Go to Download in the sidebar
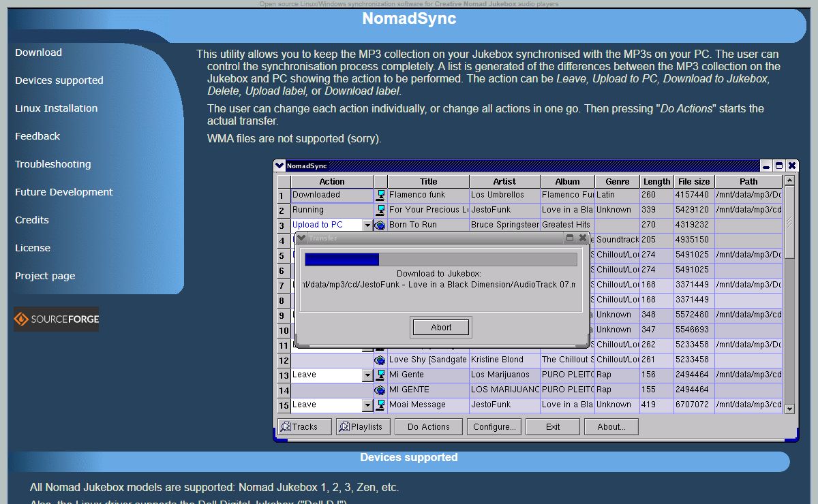 tap(39, 52)
